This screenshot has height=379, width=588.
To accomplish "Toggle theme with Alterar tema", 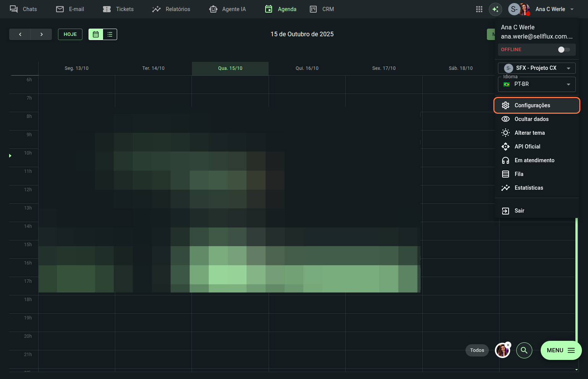I will tap(529, 133).
